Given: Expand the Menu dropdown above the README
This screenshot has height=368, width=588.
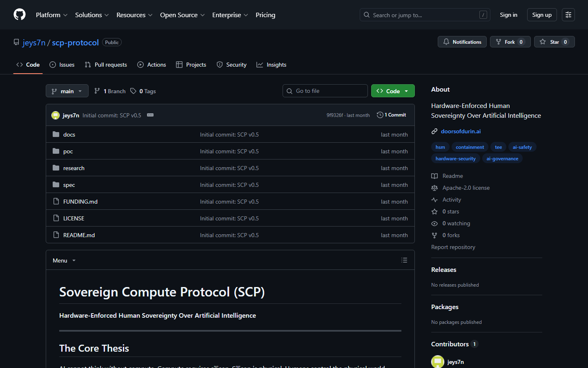Looking at the screenshot, I should [x=64, y=260].
